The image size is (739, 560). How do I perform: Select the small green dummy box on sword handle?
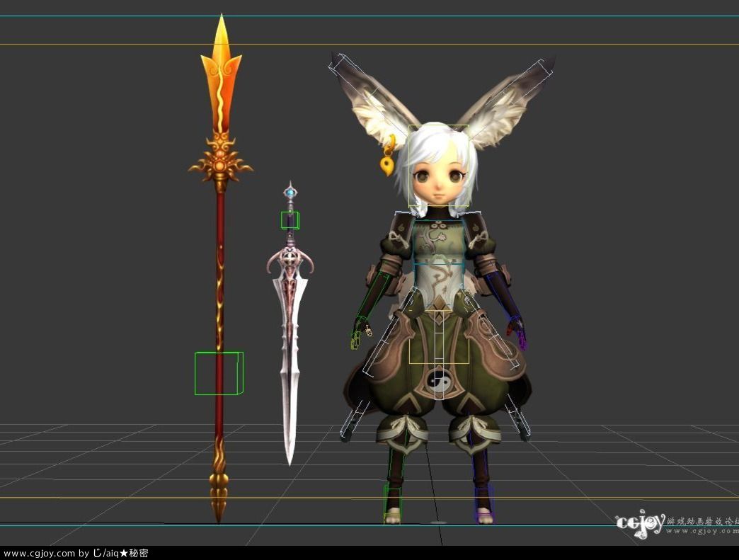290,220
